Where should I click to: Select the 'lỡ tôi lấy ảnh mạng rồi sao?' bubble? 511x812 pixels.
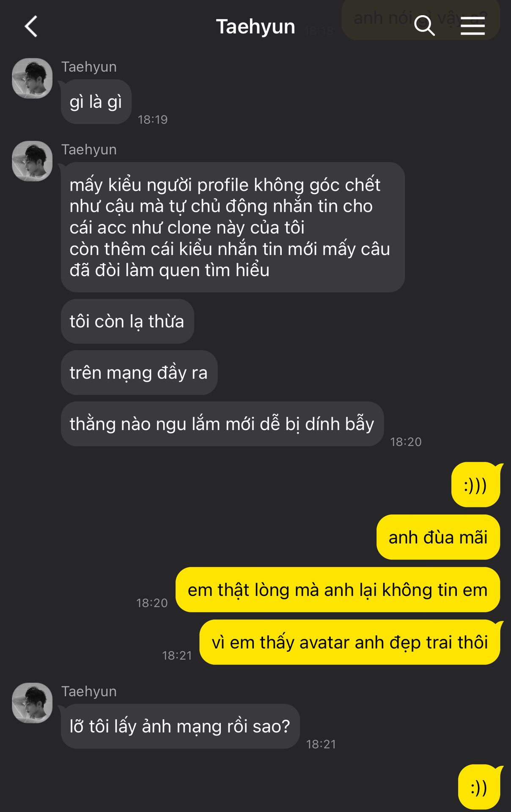pos(180,726)
